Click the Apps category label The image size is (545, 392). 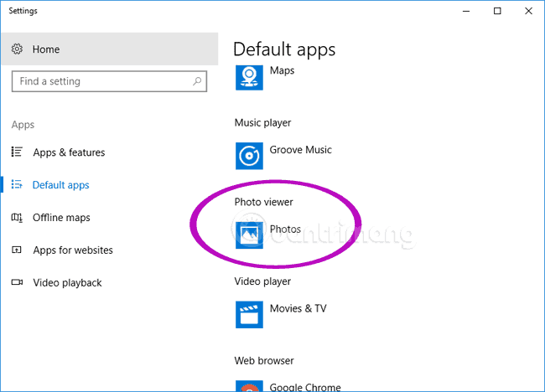pyautogui.click(x=23, y=125)
